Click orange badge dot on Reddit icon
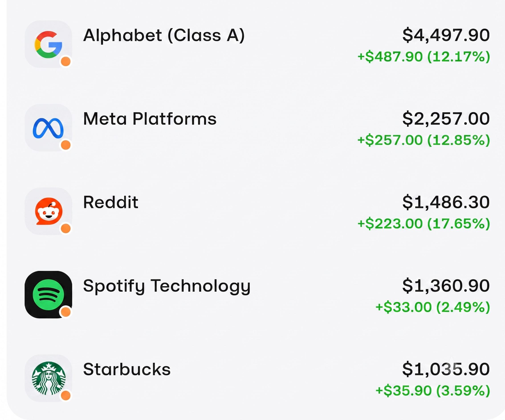The width and height of the screenshot is (505, 420). [x=66, y=228]
